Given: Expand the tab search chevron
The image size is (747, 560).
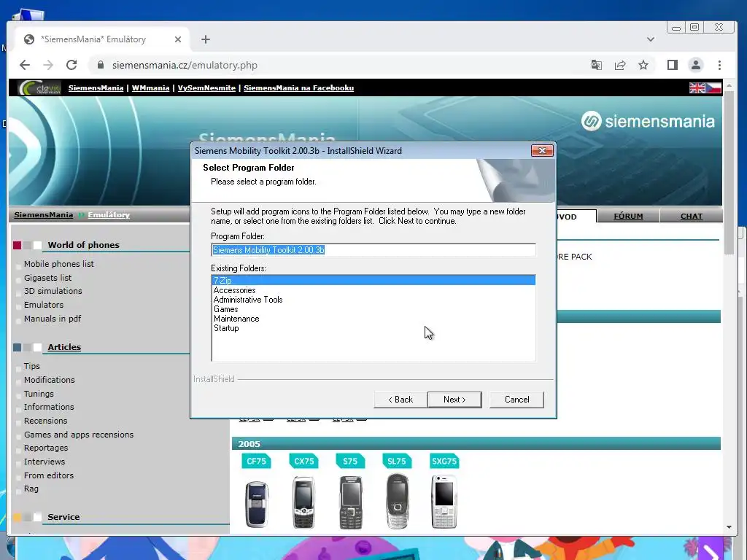Looking at the screenshot, I should 650,39.
